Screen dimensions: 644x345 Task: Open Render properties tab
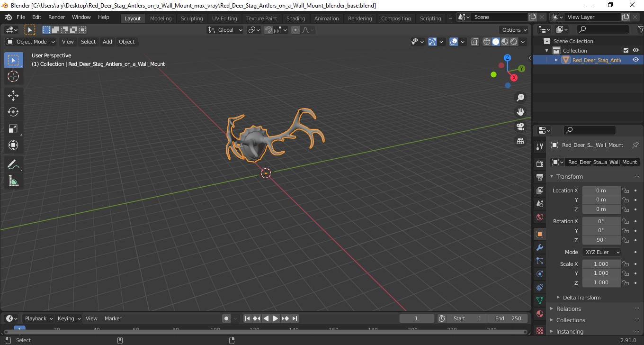tap(539, 164)
